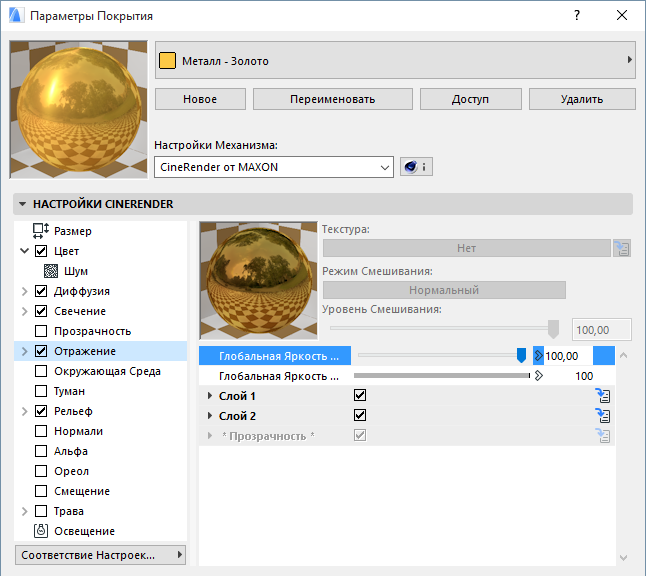Disable the Свечение channel checkbox

point(41,311)
